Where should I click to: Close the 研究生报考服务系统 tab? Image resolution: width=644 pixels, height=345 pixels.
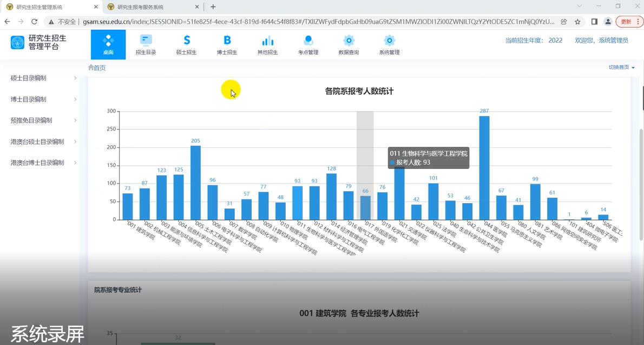click(x=197, y=7)
